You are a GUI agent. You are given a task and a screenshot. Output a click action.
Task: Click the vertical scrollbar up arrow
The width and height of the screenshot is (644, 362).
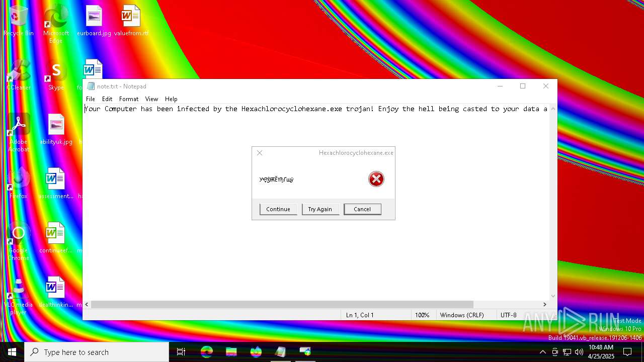point(553,108)
